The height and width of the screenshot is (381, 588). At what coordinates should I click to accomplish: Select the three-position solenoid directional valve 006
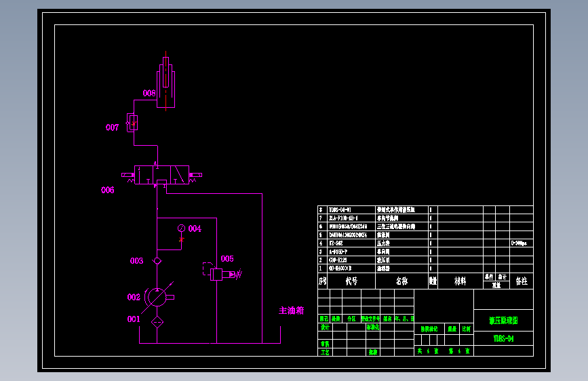(x=161, y=175)
